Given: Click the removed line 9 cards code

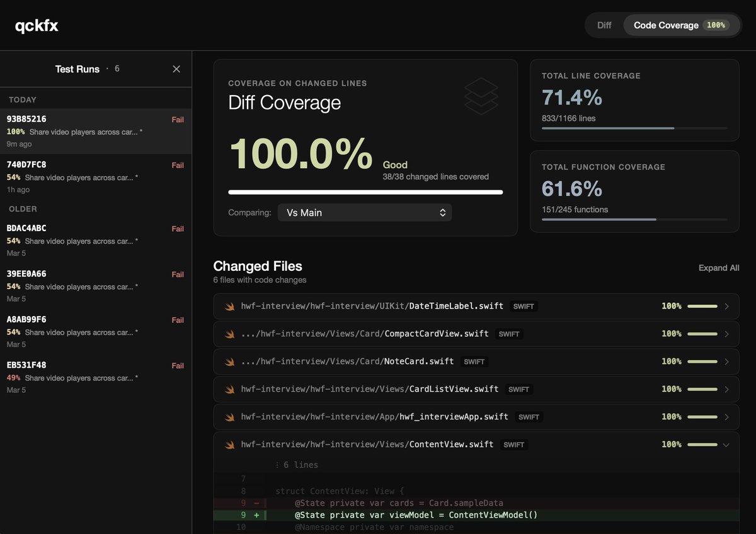Looking at the screenshot, I should coord(399,503).
